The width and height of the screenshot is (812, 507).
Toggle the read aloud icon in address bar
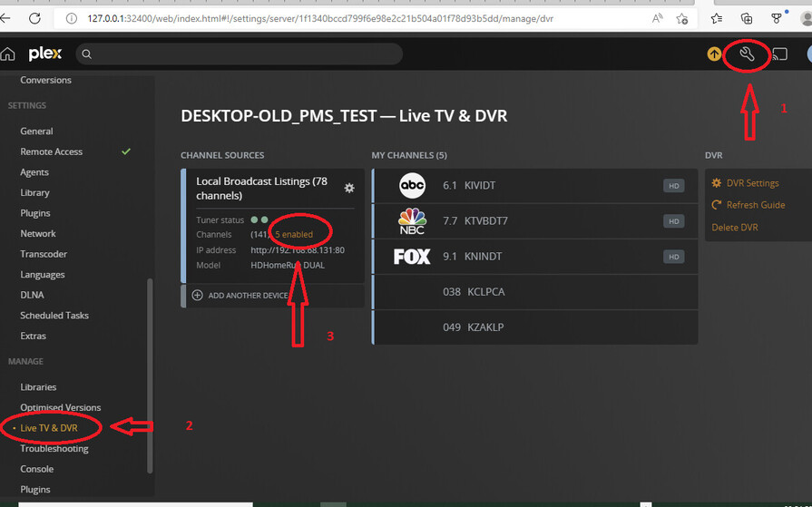pos(657,19)
